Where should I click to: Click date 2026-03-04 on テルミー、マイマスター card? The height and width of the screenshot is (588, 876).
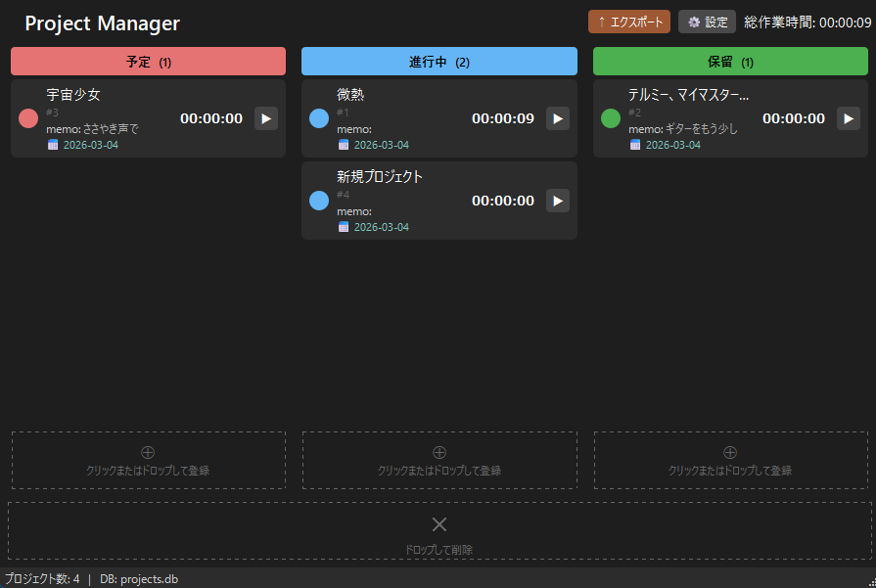673,145
